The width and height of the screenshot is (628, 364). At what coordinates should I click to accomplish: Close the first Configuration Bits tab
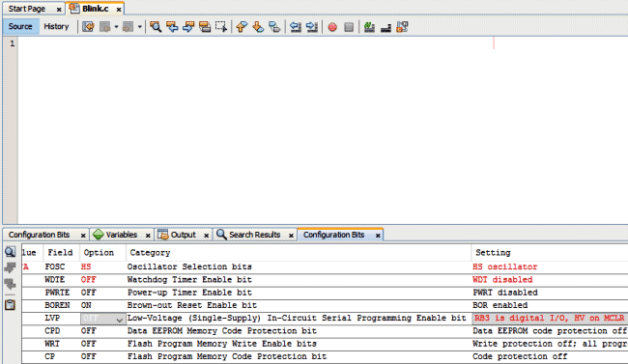coord(83,236)
